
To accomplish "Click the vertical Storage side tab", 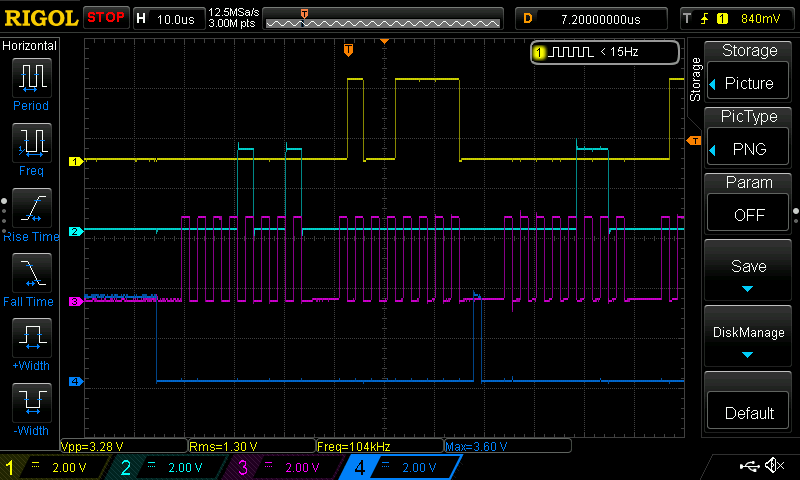I will (695, 80).
